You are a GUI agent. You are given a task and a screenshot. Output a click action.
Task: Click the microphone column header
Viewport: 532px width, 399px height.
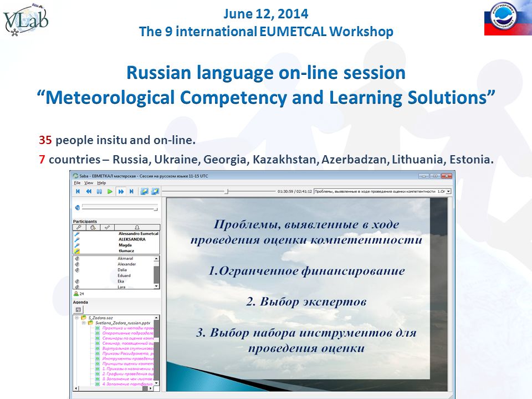click(79, 227)
